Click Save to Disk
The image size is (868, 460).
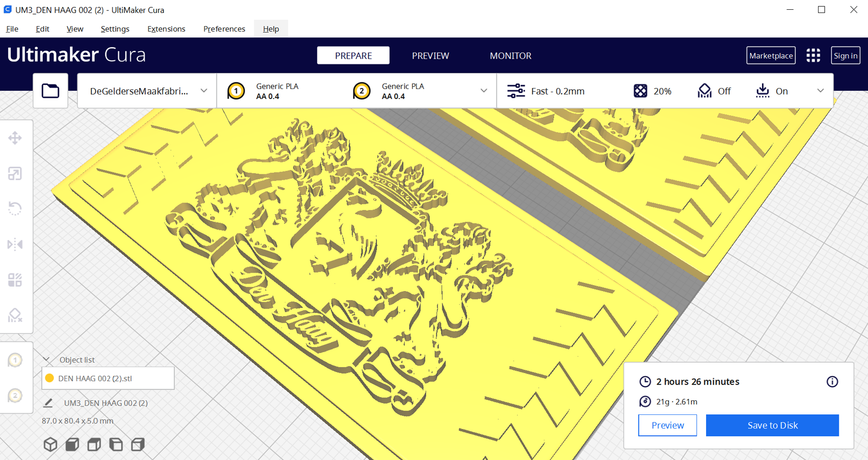[772, 425]
